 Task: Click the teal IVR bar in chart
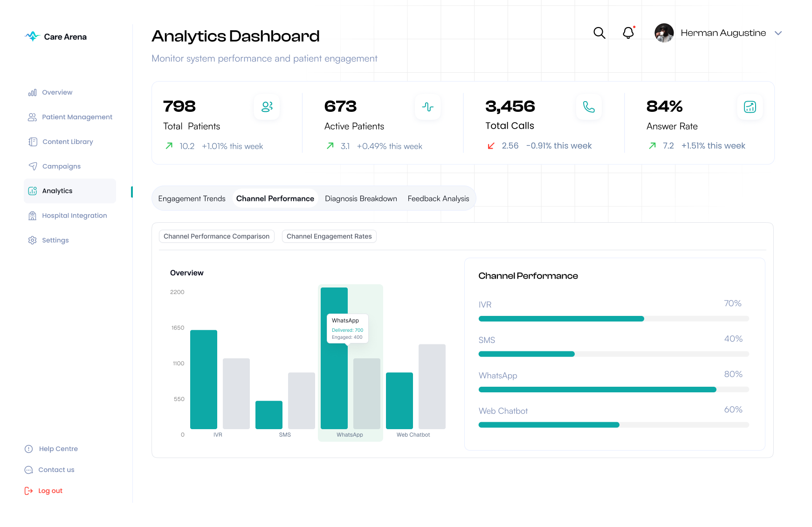click(204, 379)
